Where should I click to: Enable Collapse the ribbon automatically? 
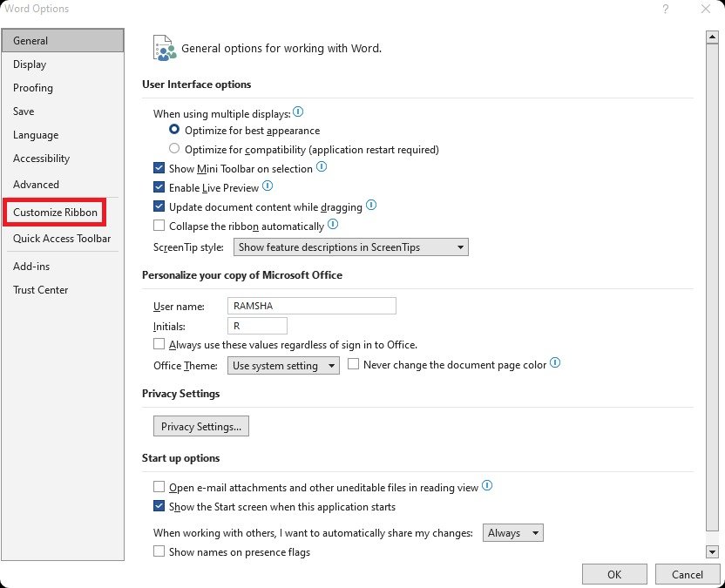159,225
